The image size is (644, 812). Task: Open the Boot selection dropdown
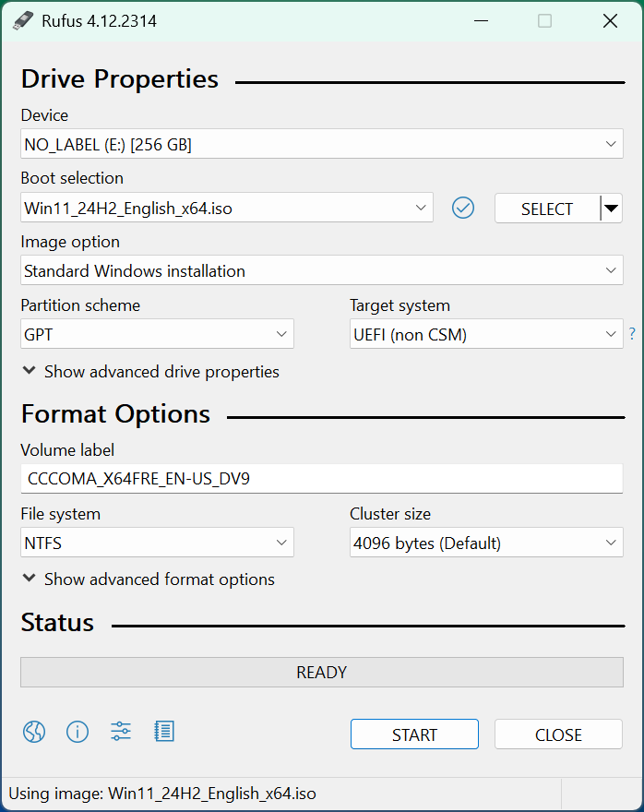(227, 208)
